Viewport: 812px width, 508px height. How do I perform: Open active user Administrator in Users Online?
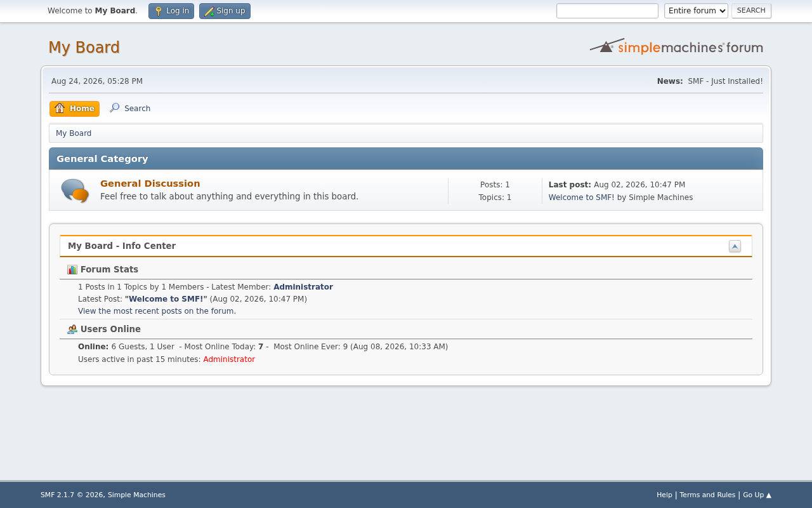(229, 359)
